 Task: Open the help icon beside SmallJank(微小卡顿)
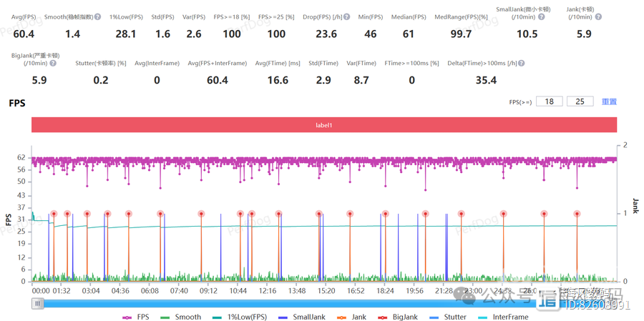(x=542, y=17)
